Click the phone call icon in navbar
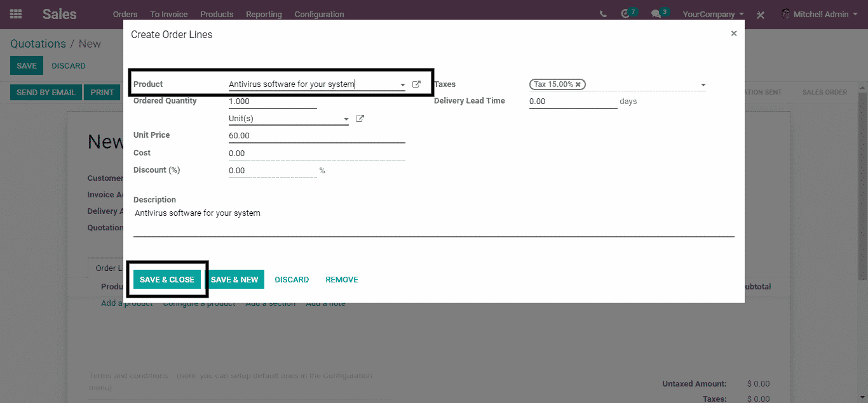This screenshot has height=403, width=868. pyautogui.click(x=603, y=14)
